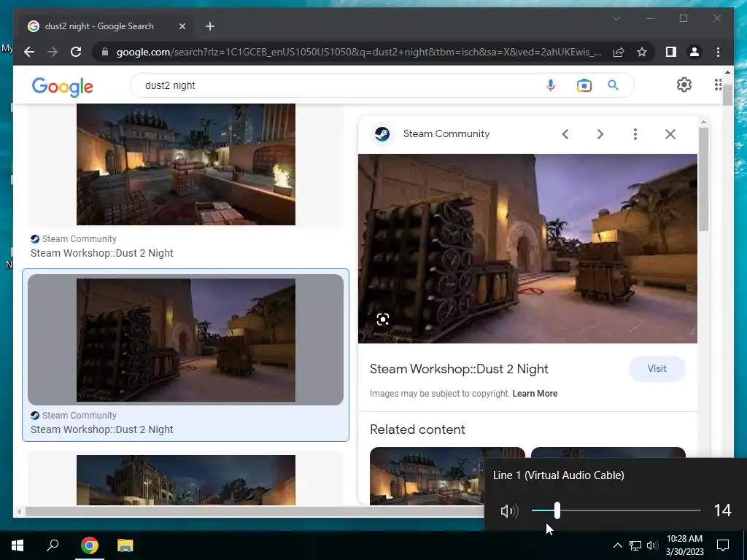Click the preview panel vertical scrollbar
Viewport: 747px width, 560px height.
[x=703, y=179]
